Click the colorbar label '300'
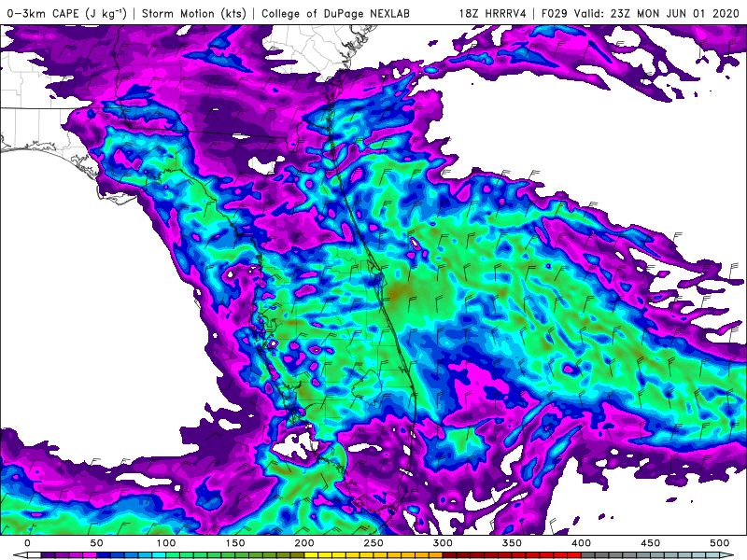This screenshot has width=747, height=560. (x=443, y=543)
